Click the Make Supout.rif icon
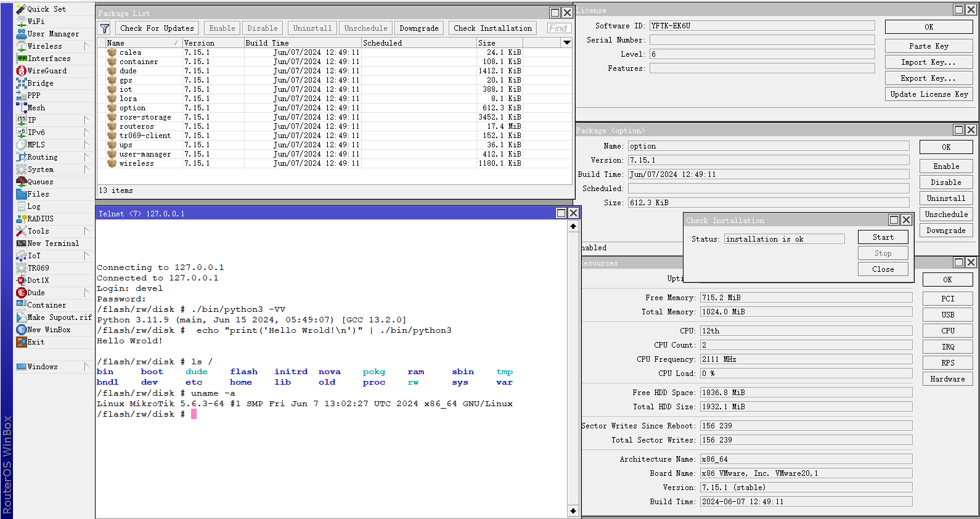980x519 pixels. 22,317
